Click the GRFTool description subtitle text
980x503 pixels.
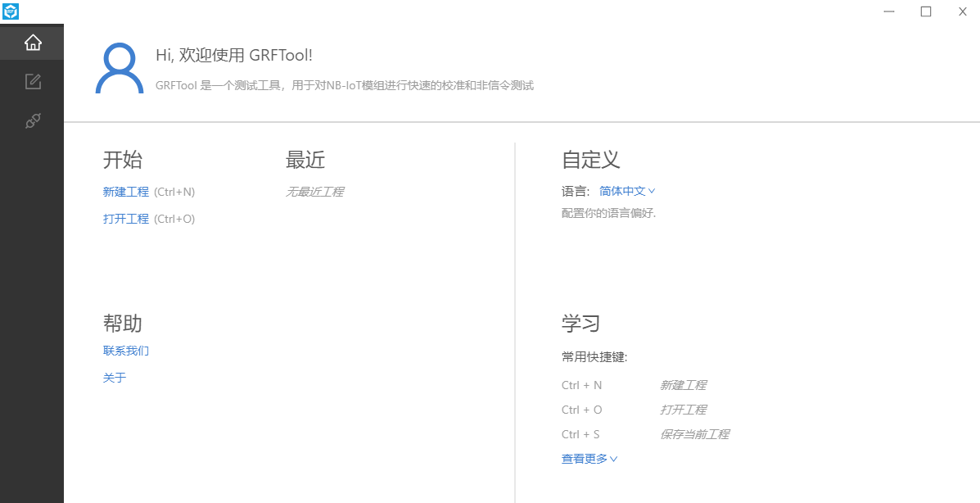[x=345, y=86]
